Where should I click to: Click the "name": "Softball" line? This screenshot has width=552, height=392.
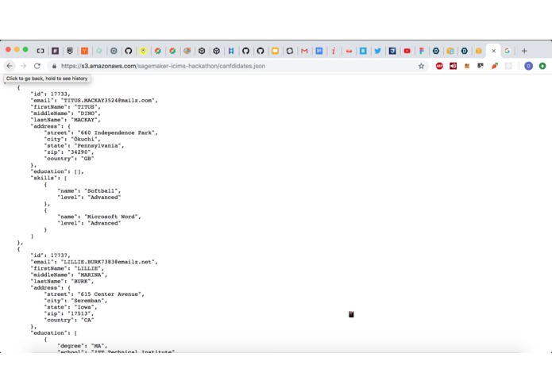pyautogui.click(x=89, y=190)
